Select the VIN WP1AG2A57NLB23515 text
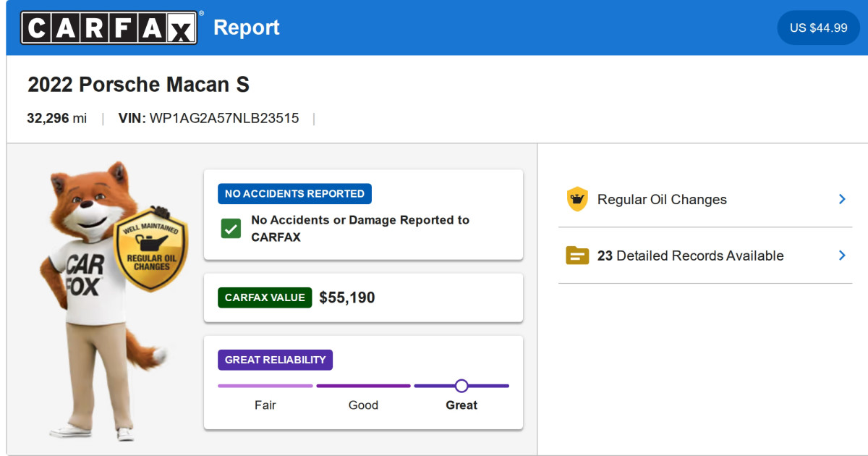 tap(208, 118)
